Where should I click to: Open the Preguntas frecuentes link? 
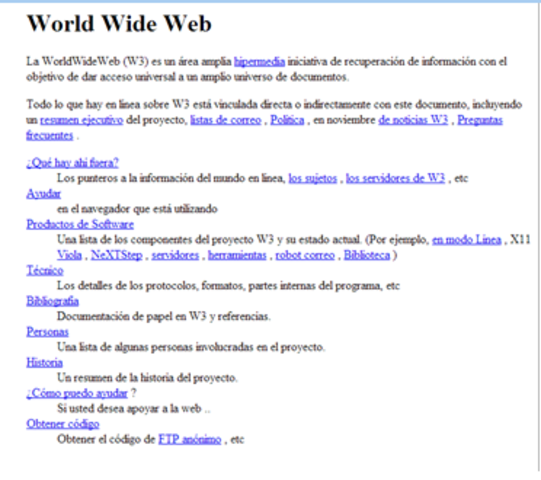tap(480, 120)
